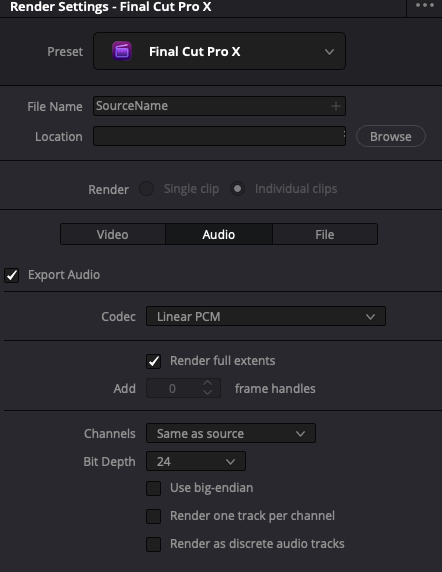
Task: Switch to the Audio tab
Action: (x=219, y=234)
